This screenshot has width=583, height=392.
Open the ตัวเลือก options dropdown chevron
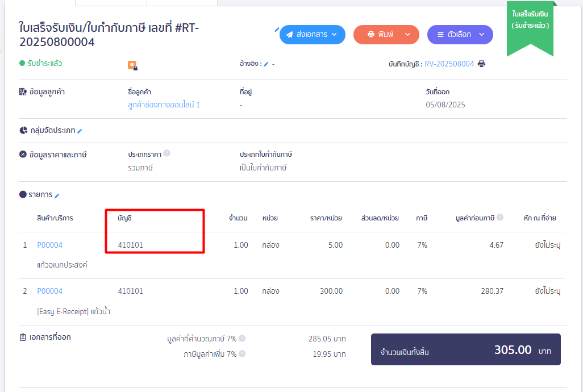[481, 34]
